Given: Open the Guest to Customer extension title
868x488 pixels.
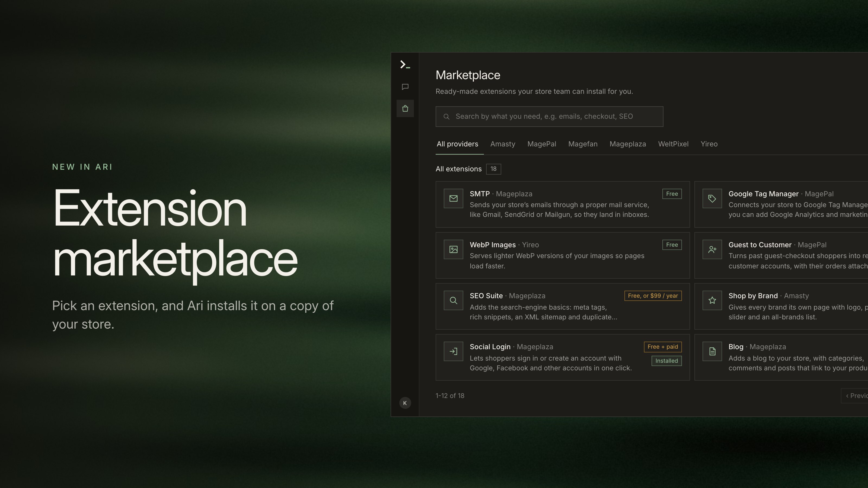Looking at the screenshot, I should tap(759, 245).
